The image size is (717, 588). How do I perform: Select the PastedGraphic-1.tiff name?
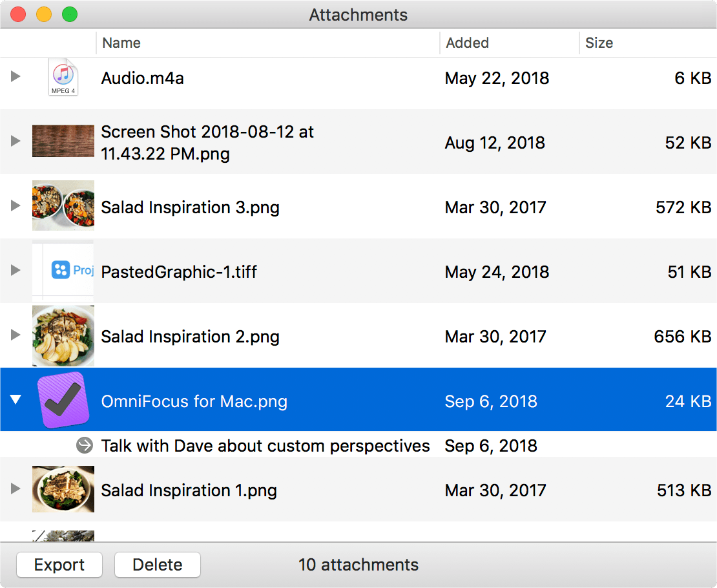click(179, 272)
